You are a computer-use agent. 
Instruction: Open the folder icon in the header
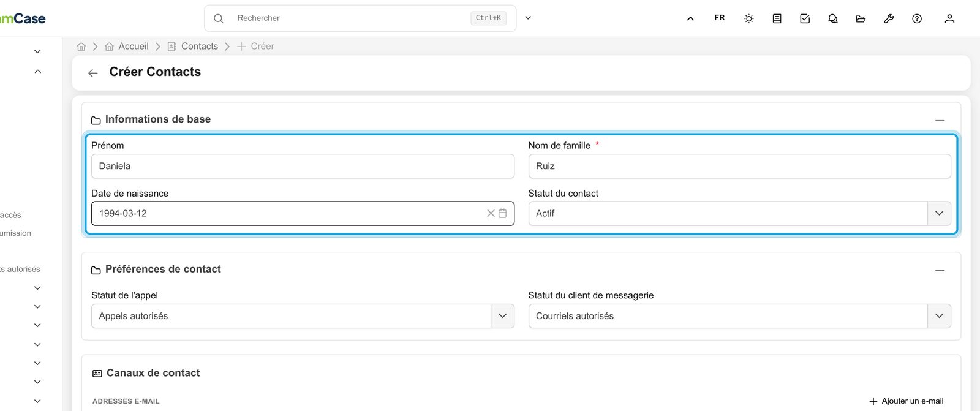[x=861, y=18]
